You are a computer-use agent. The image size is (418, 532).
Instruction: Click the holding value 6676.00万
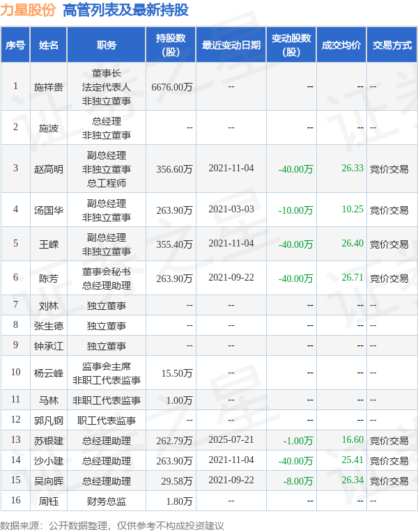[172, 87]
